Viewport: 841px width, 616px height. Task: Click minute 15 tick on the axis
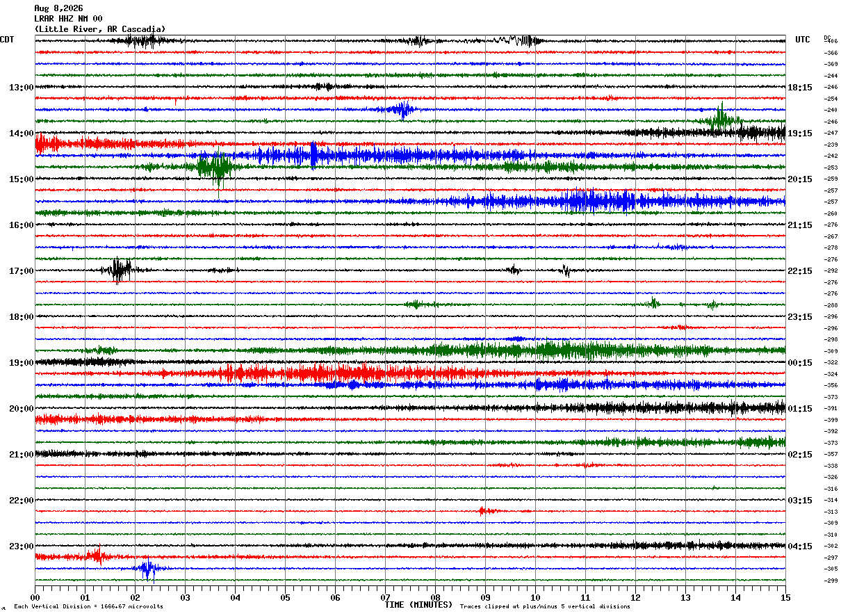785,597
